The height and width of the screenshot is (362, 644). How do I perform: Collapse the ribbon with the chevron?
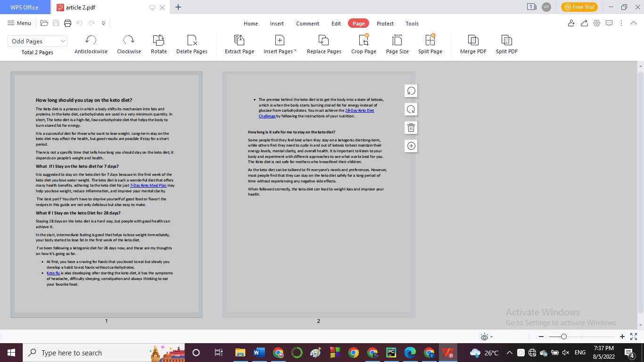pos(634,23)
